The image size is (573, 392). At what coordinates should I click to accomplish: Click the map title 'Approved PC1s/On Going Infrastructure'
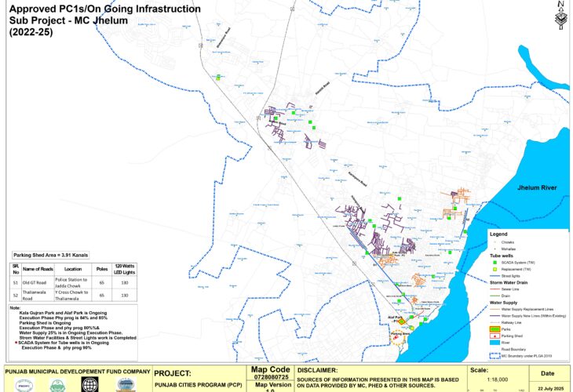tap(104, 9)
